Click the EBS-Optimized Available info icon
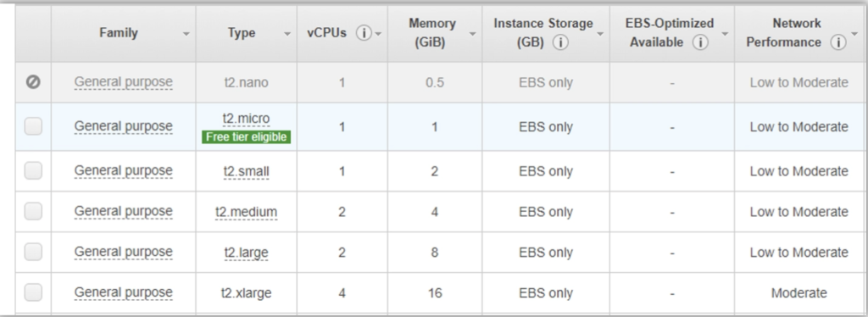868x317 pixels. (700, 42)
